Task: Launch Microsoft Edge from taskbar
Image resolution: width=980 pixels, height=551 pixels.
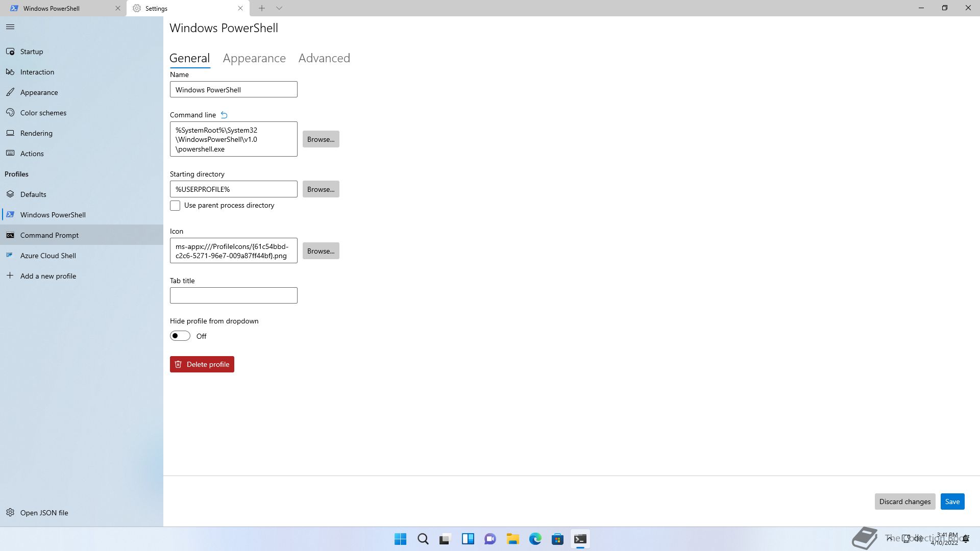Action: click(535, 539)
